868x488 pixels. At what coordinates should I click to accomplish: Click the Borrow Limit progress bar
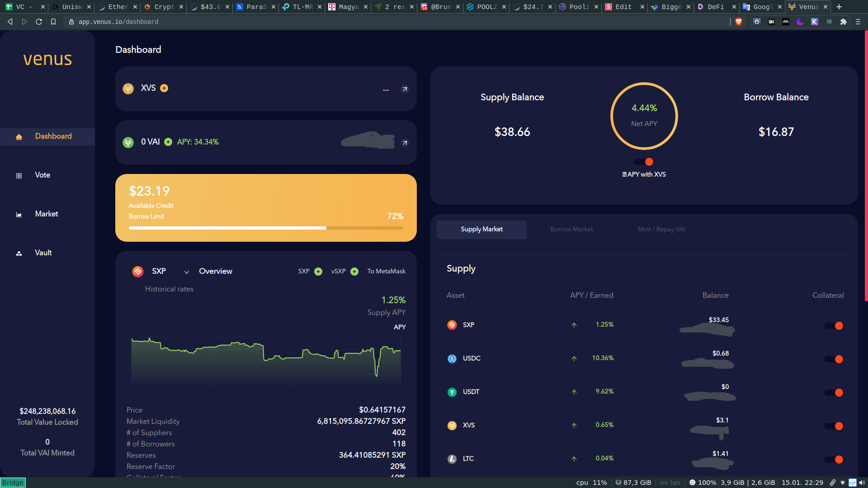tap(266, 228)
